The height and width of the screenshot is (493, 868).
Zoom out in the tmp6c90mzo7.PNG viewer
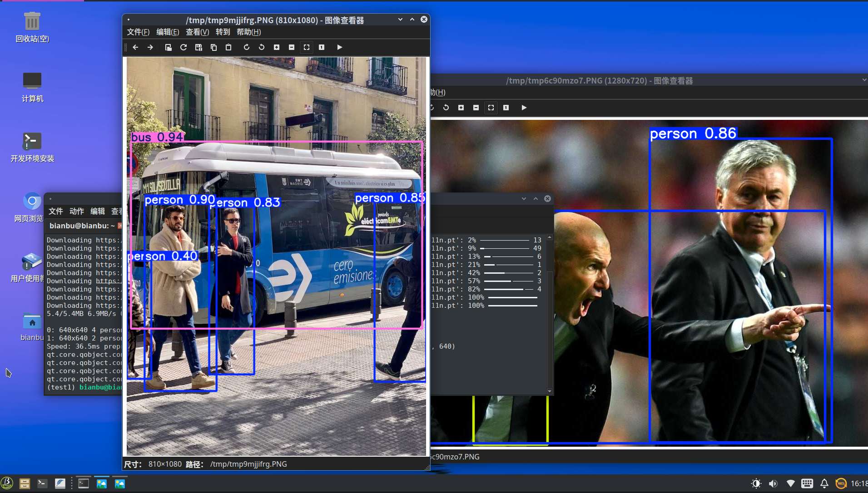pyautogui.click(x=476, y=108)
